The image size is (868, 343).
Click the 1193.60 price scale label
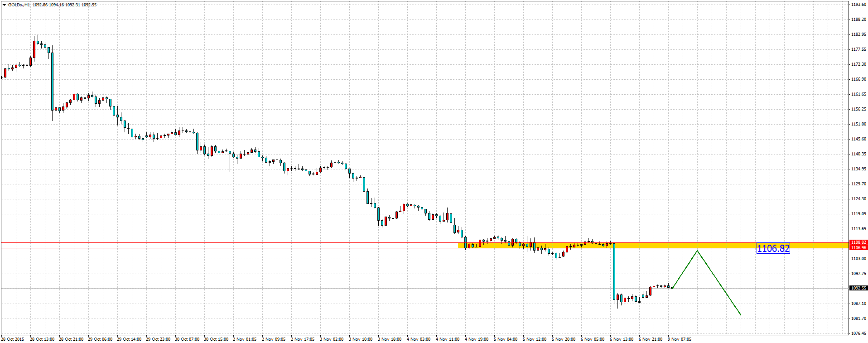point(858,5)
